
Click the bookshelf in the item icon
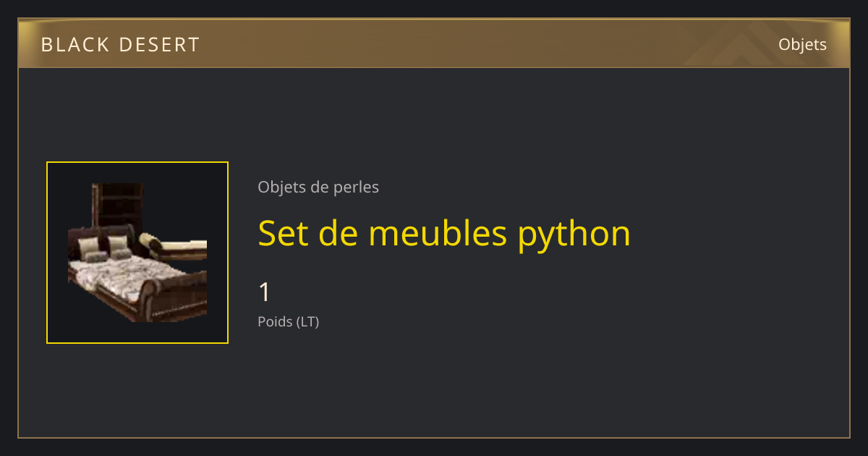(118, 204)
